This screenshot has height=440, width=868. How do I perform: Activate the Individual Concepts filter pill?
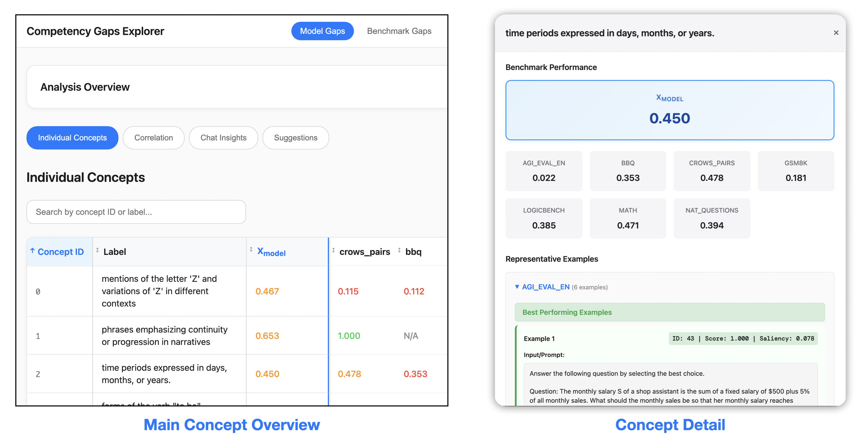(72, 137)
